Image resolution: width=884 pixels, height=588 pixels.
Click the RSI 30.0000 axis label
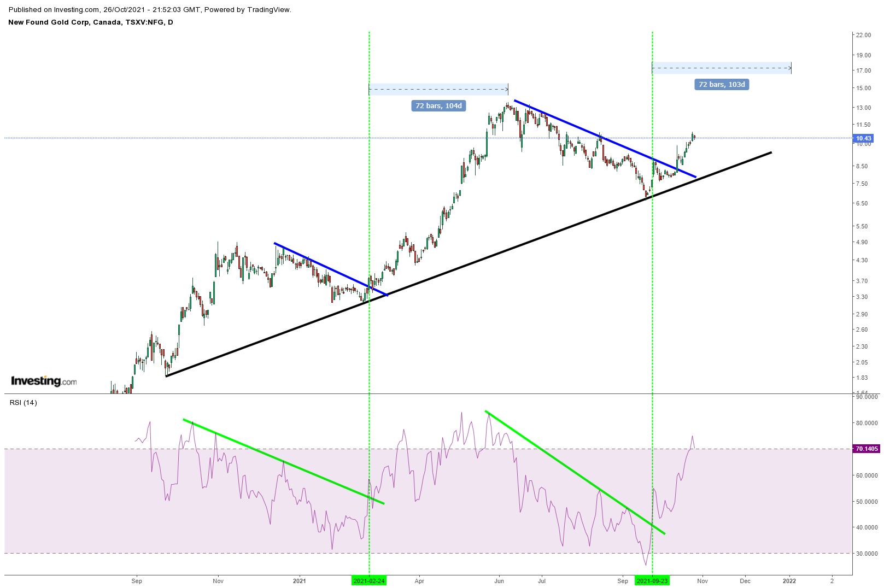[x=867, y=554]
